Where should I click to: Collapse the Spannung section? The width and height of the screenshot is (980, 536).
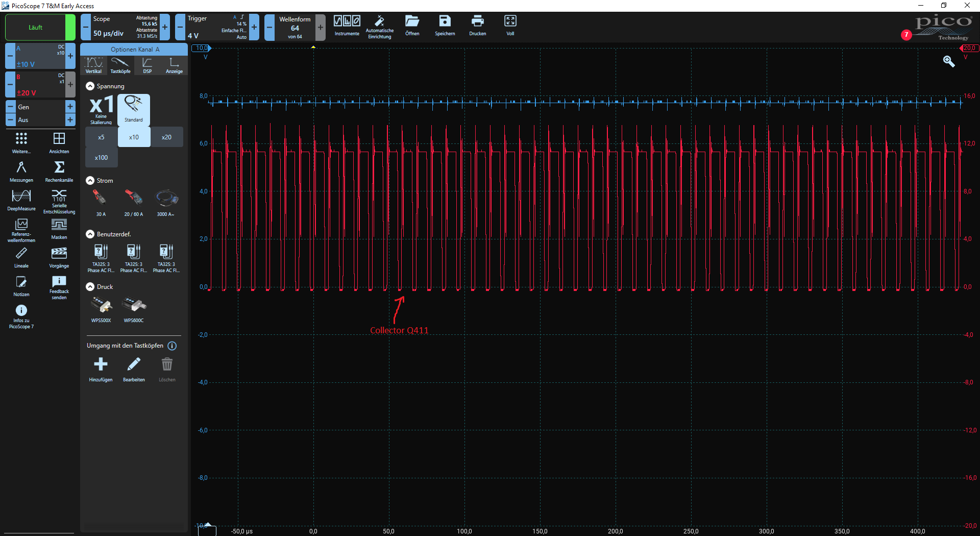click(x=90, y=86)
